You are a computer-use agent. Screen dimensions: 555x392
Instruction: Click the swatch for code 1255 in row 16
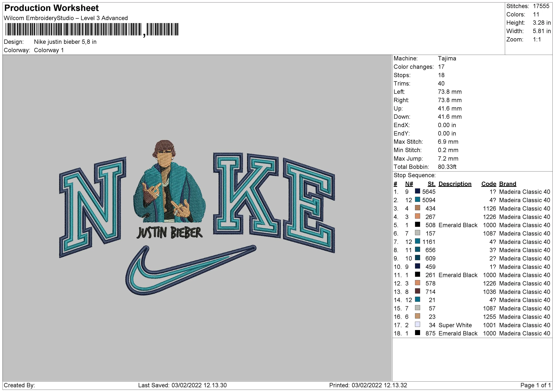(x=417, y=316)
